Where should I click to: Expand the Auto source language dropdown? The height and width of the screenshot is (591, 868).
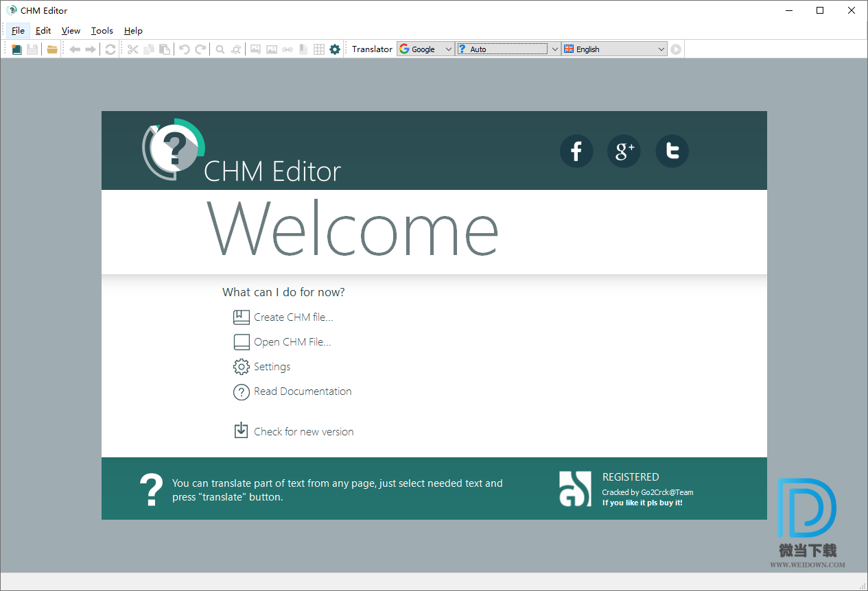(x=556, y=49)
